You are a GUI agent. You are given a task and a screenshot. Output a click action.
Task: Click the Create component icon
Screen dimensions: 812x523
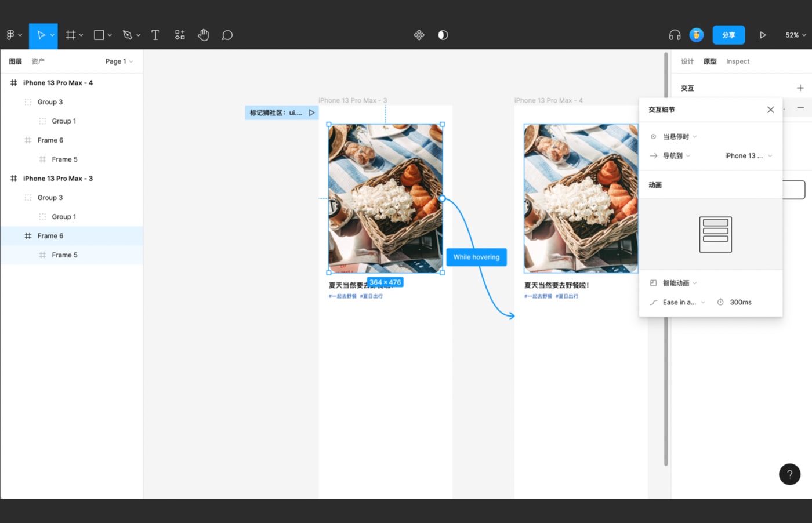tap(419, 35)
